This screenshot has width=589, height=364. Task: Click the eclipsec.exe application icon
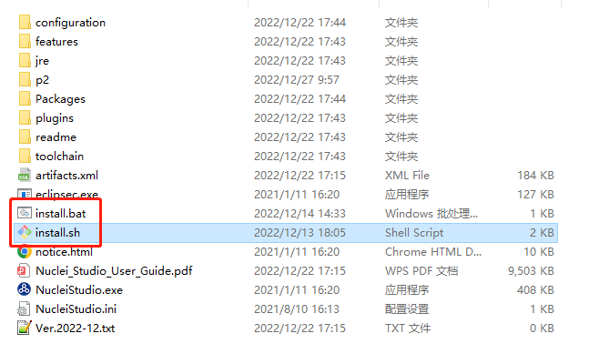click(25, 194)
